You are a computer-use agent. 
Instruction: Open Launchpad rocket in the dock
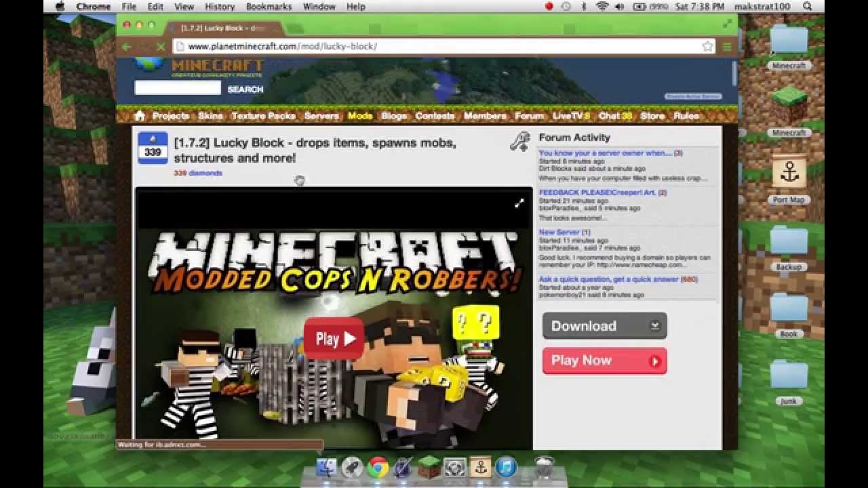click(353, 467)
